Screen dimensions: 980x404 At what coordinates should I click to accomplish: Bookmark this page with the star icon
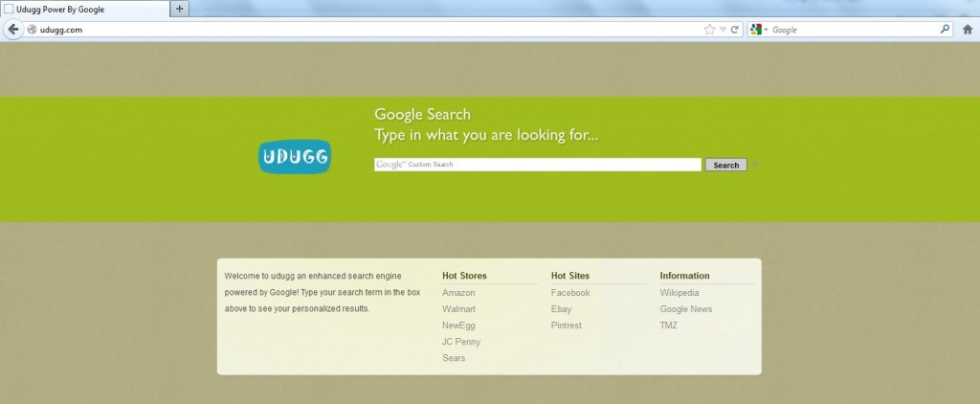tap(709, 30)
